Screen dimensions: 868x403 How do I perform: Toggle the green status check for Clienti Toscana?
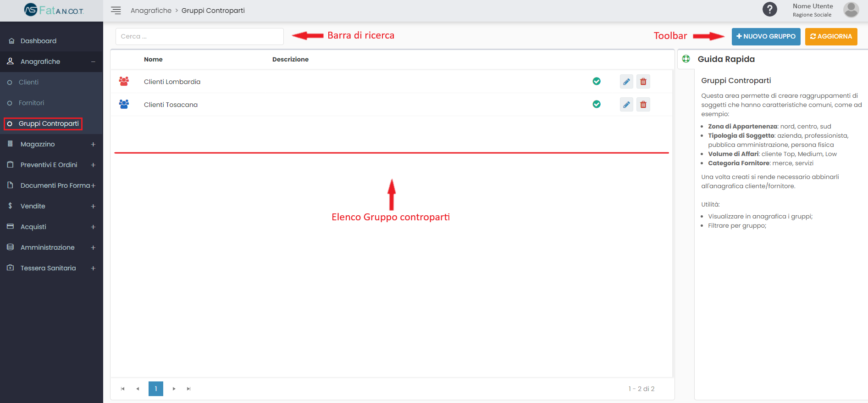[x=597, y=104]
